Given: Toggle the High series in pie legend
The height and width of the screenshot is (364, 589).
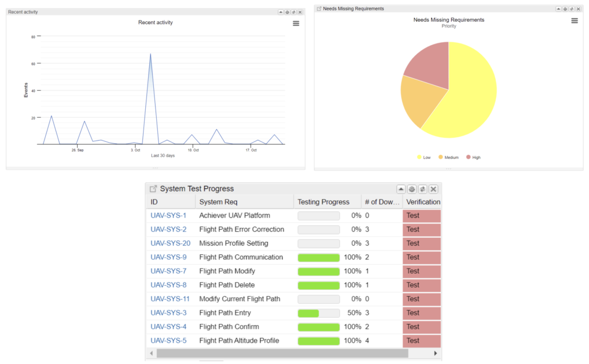Looking at the screenshot, I should point(473,157).
